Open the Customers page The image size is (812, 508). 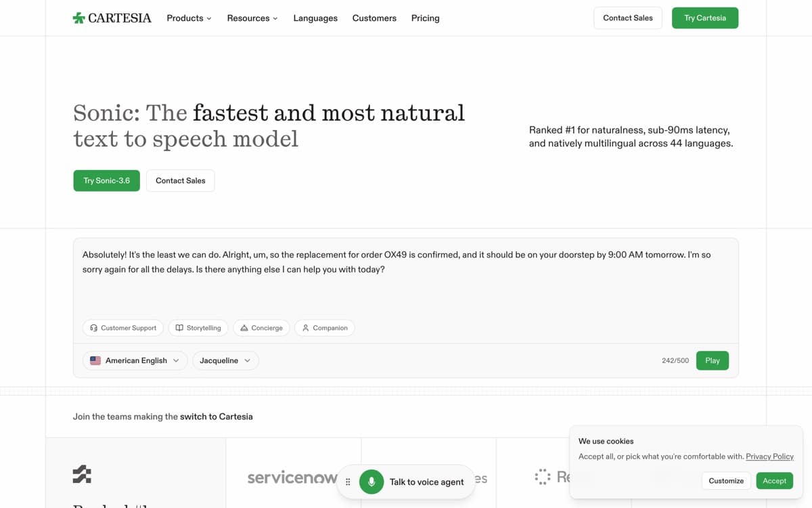pos(374,18)
